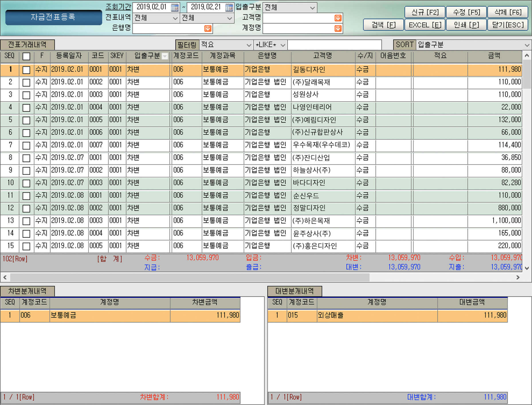The image size is (532, 405).
Task: Check the box for row 1 길동디자인
Action: [26, 70]
